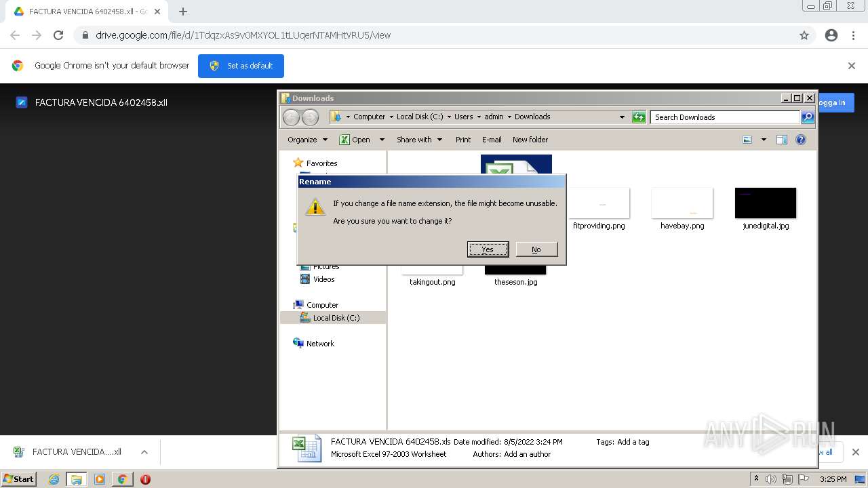Image resolution: width=868 pixels, height=488 pixels.
Task: Select Network in the navigation pane
Action: point(313,344)
